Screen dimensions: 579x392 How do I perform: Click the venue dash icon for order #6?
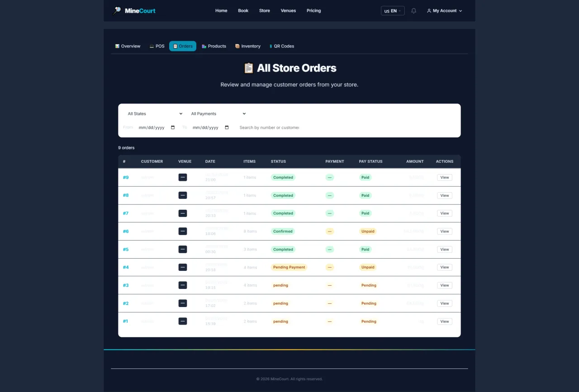183,231
